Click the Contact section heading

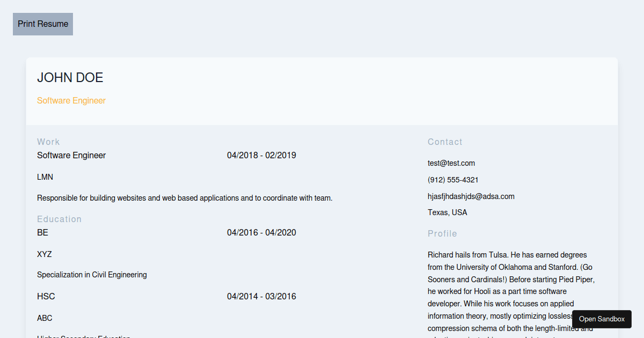point(445,142)
